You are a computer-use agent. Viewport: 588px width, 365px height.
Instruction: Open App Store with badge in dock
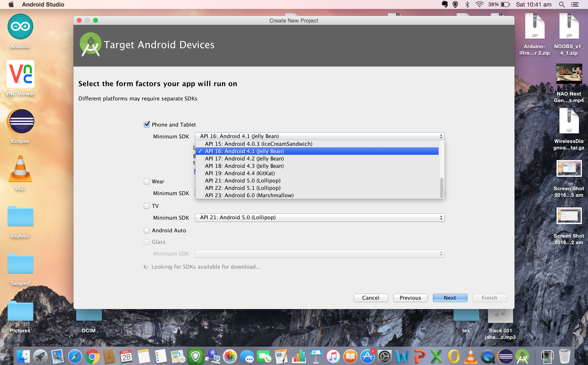pyautogui.click(x=367, y=356)
